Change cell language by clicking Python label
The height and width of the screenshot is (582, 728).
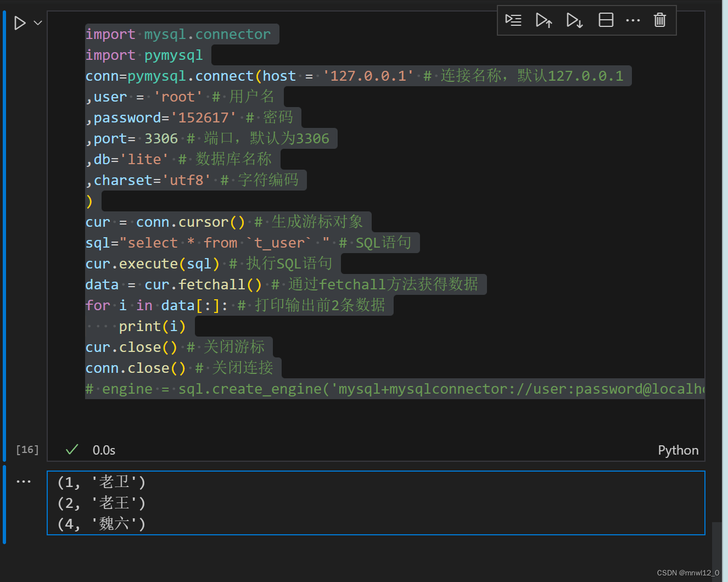coord(678,450)
